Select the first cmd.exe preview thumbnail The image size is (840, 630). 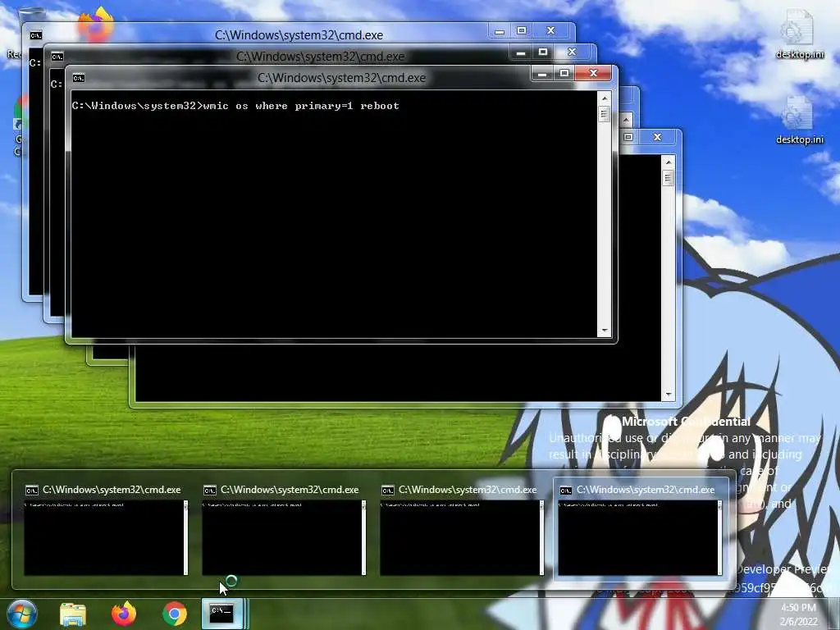point(106,538)
